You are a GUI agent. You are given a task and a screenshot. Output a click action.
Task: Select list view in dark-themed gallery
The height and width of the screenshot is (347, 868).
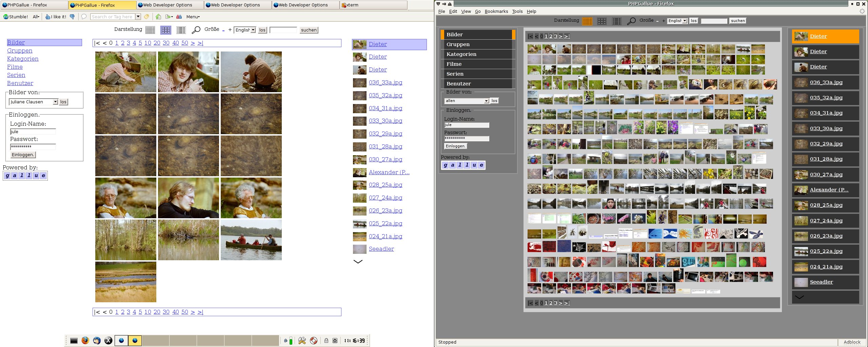click(x=616, y=21)
